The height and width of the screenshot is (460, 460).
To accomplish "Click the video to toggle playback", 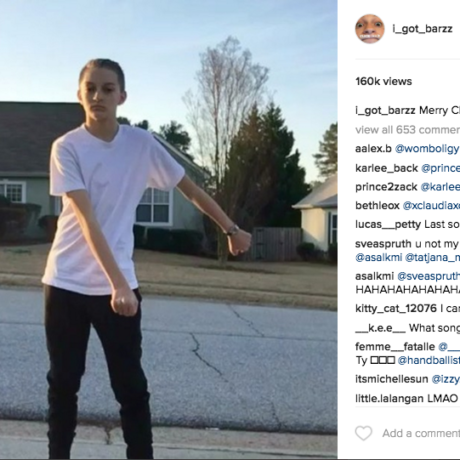I will pyautogui.click(x=168, y=230).
